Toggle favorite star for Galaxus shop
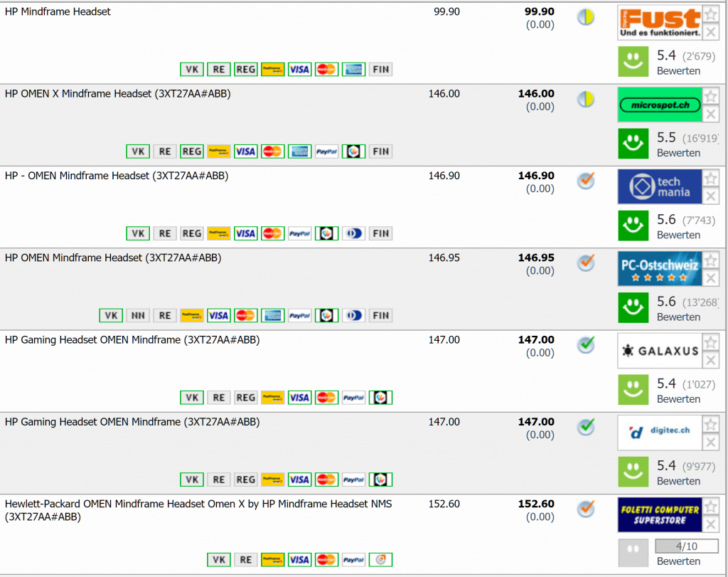 710,342
